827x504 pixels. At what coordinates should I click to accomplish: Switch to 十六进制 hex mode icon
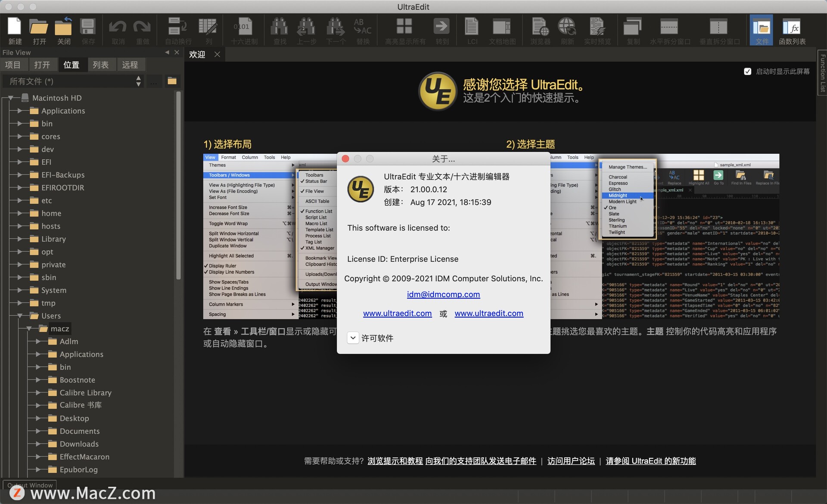pyautogui.click(x=244, y=30)
